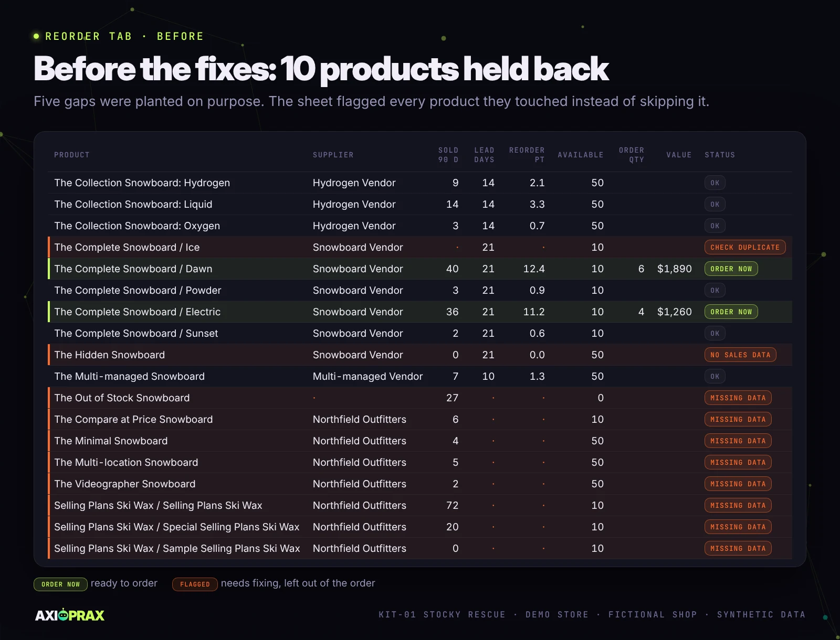Image resolution: width=840 pixels, height=640 pixels.
Task: Click the AVAILABLE column header
Action: [x=581, y=155]
